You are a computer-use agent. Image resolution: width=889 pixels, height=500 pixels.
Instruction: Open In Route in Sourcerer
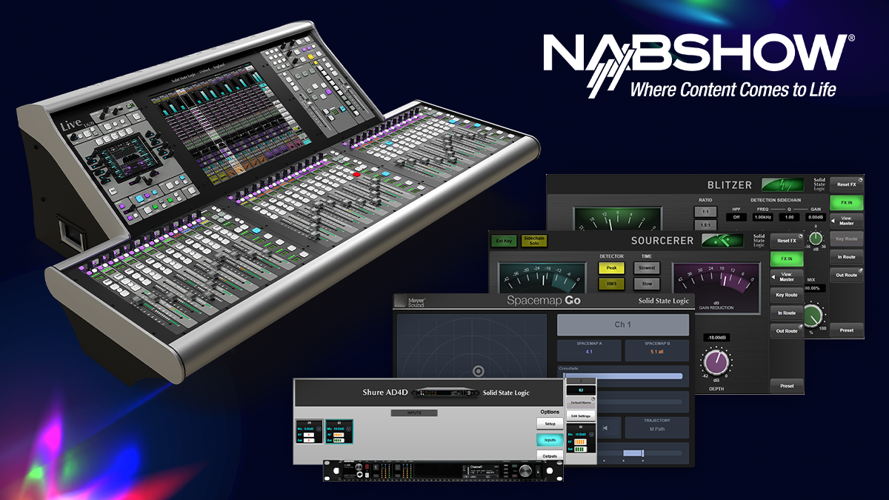point(786,313)
